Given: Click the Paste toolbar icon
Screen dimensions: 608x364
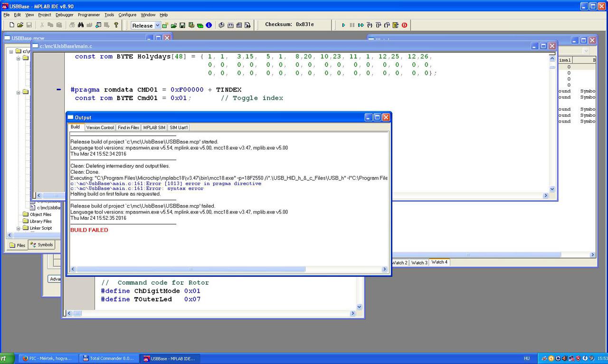Looking at the screenshot, I should click(58, 25).
